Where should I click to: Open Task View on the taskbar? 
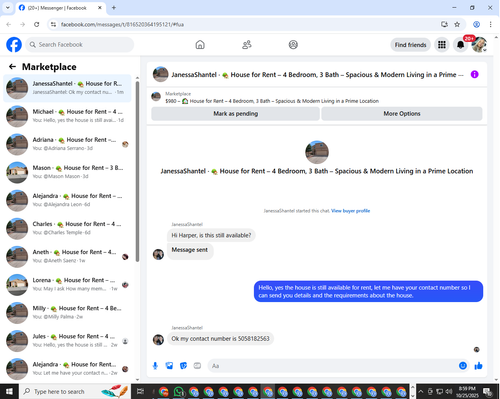pos(140,391)
